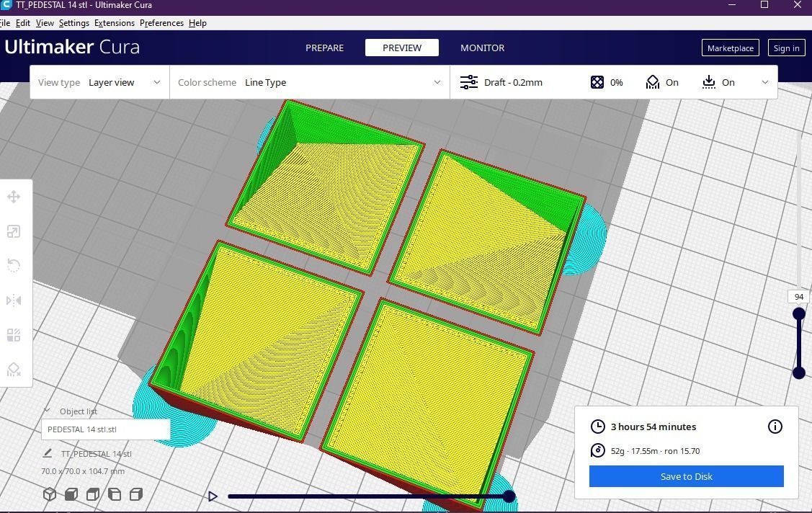812x513 pixels.
Task: Select the Scale tool in left toolbar
Action: click(14, 231)
